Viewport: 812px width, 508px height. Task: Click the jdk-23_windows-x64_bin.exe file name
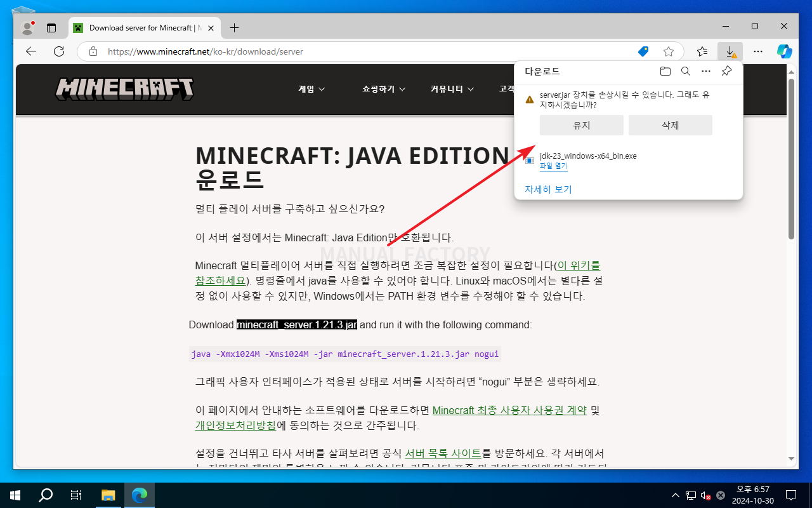click(588, 156)
